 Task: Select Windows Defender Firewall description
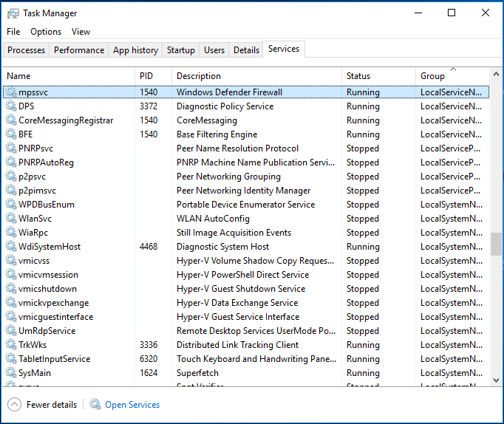(229, 92)
